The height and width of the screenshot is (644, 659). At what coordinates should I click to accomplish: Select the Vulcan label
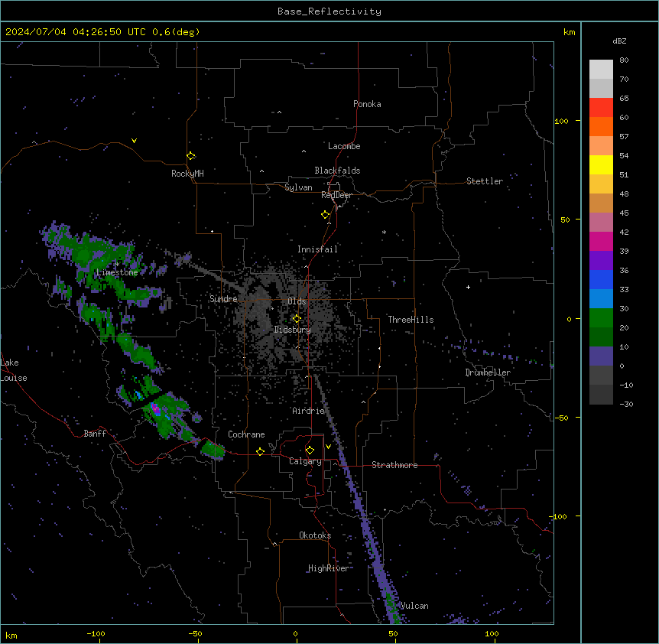click(x=414, y=606)
